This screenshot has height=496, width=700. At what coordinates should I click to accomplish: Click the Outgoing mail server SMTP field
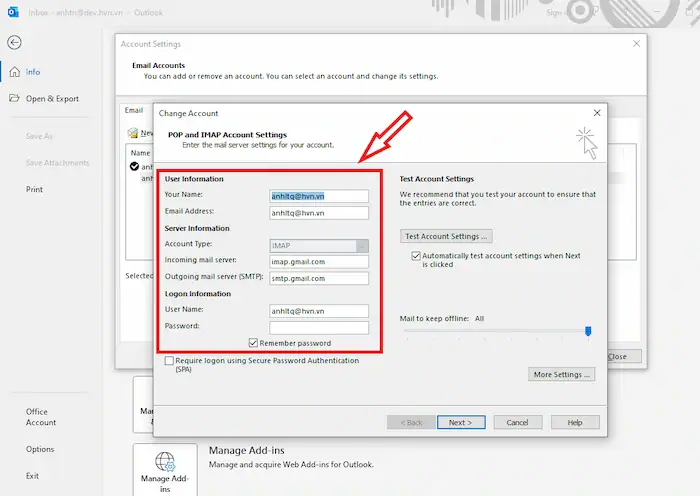tap(319, 278)
